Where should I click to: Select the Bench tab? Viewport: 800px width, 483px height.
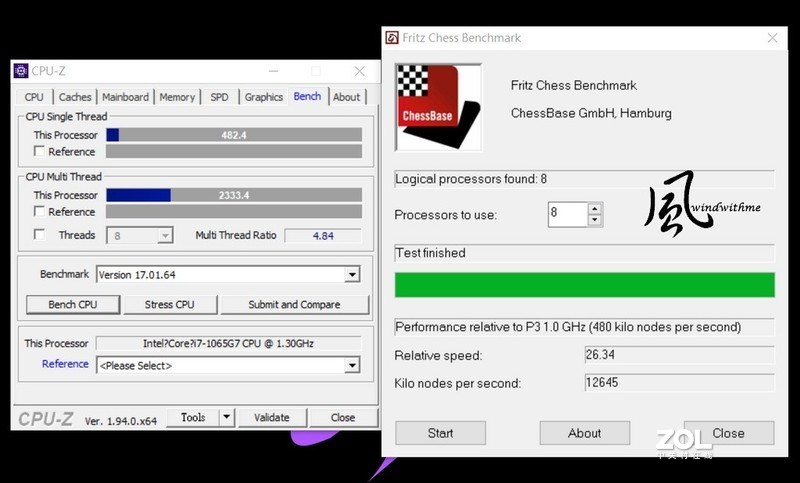(307, 96)
